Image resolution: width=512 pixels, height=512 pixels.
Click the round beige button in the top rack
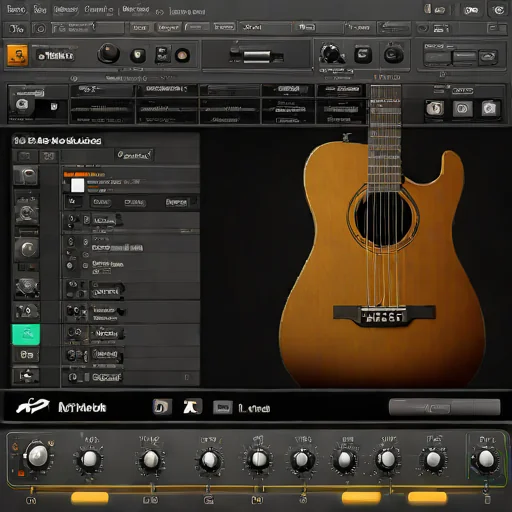point(182,55)
